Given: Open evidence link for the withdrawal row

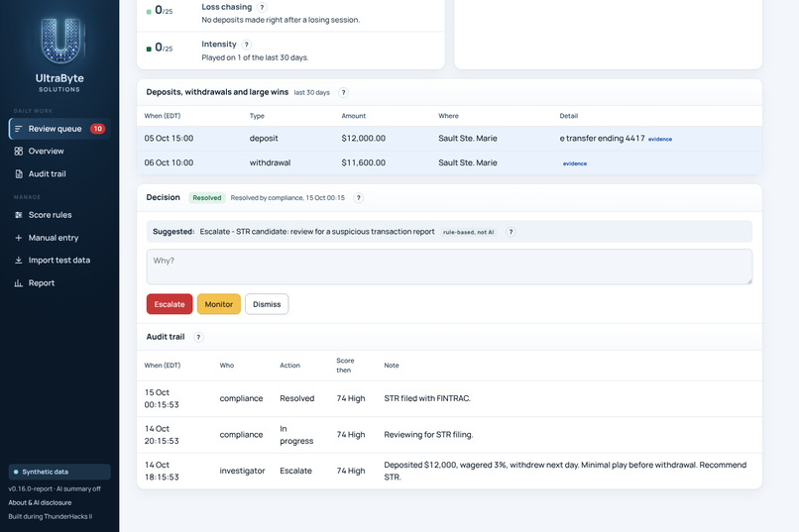Looking at the screenshot, I should point(575,163).
